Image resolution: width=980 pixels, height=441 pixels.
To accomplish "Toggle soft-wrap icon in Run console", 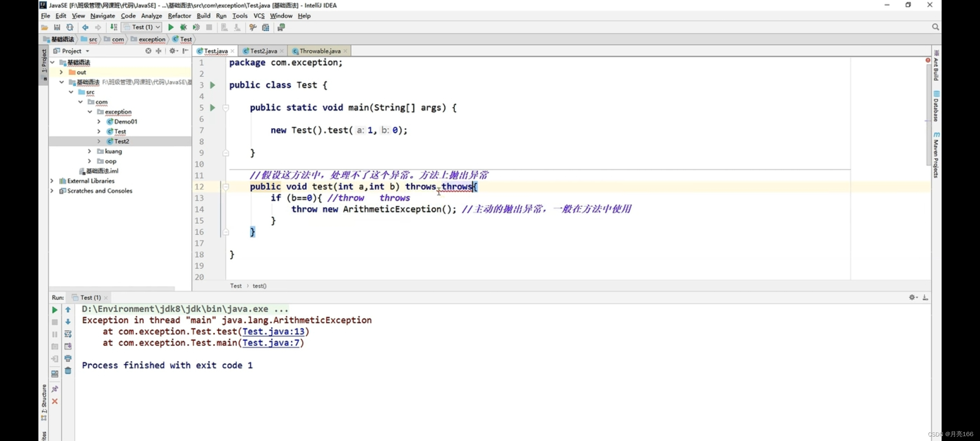I will click(x=68, y=334).
